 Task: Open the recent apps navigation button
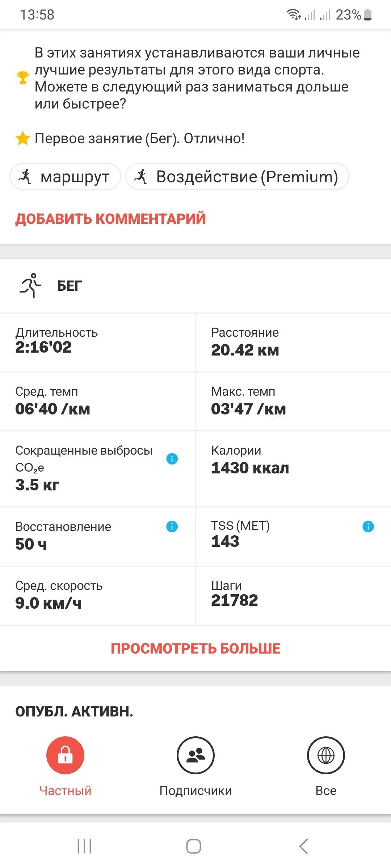pos(84,846)
